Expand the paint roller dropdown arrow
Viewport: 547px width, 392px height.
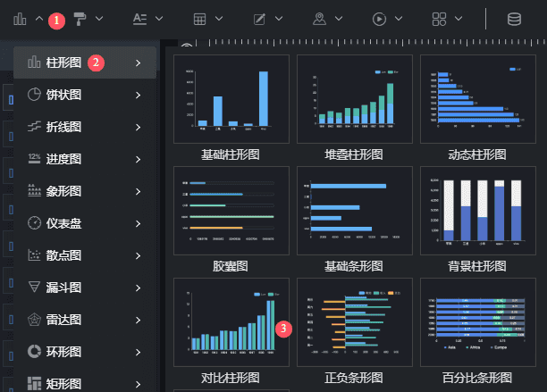point(99,19)
